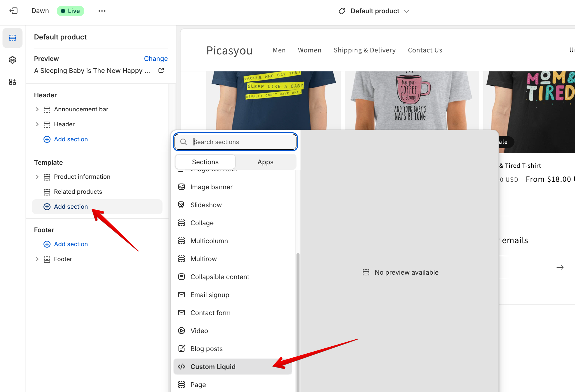
Task: Open the app embeds sidebar icon
Action: click(x=12, y=82)
